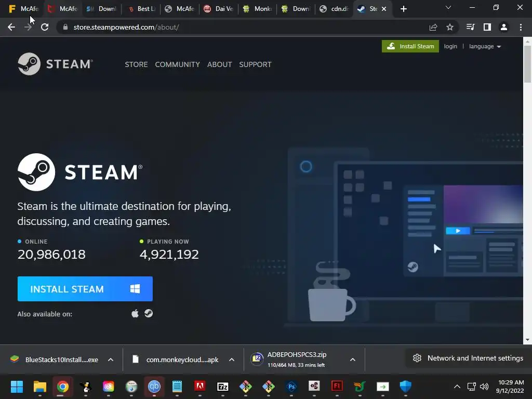532x399 pixels.
Task: Select the SteamOS download icon
Action: pos(149,313)
